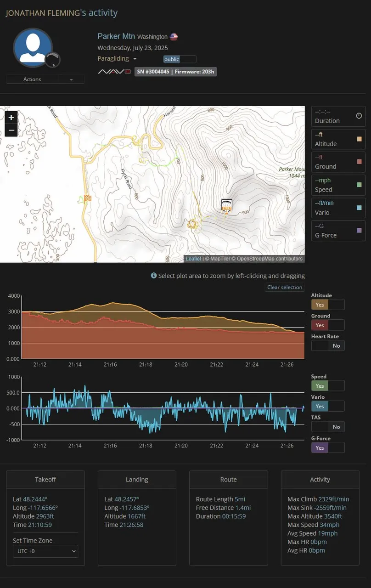This screenshot has width=371, height=588.
Task: Open the Actions dropdown menu
Action: (x=45, y=79)
